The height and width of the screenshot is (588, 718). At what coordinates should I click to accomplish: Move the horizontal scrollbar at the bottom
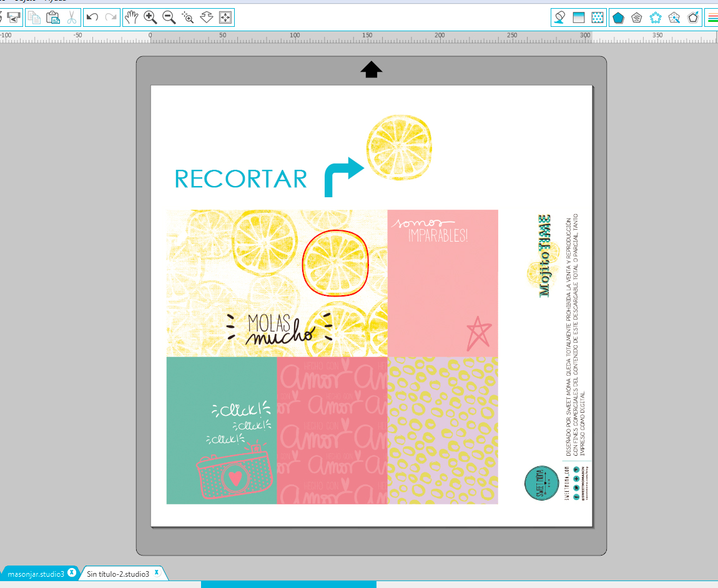pos(288,584)
